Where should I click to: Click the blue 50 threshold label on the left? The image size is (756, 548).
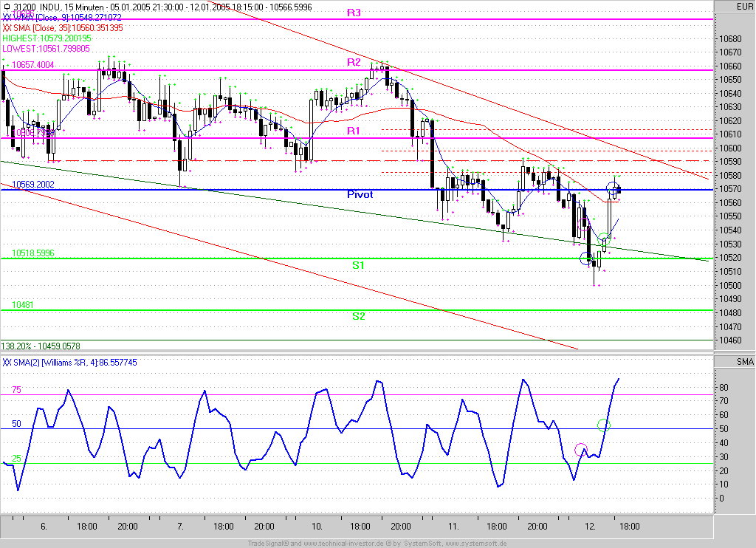(x=16, y=423)
